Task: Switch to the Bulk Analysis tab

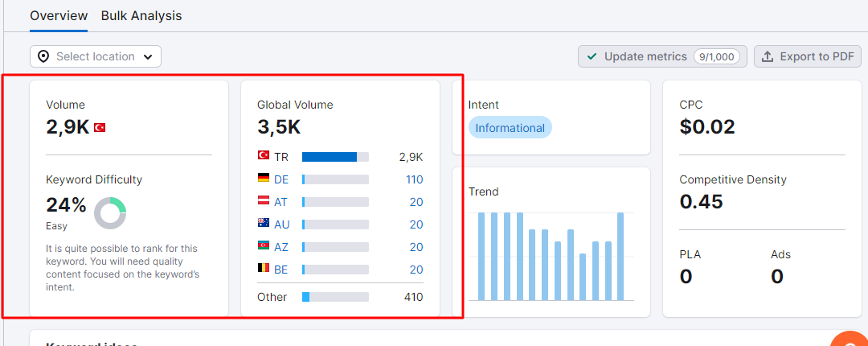Action: pyautogui.click(x=141, y=15)
